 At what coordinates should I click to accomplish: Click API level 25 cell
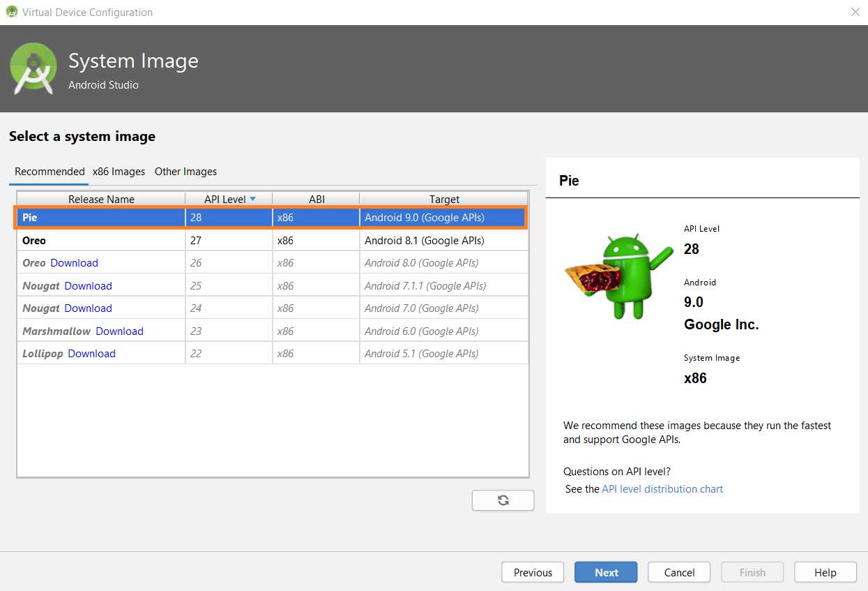[229, 286]
